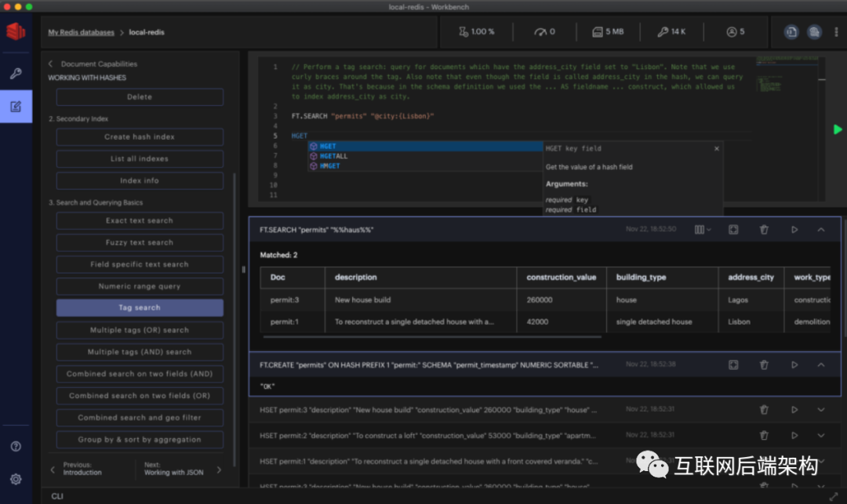Click the 14 K total keys stat
Viewport: 847px width, 504px height.
pyautogui.click(x=671, y=32)
